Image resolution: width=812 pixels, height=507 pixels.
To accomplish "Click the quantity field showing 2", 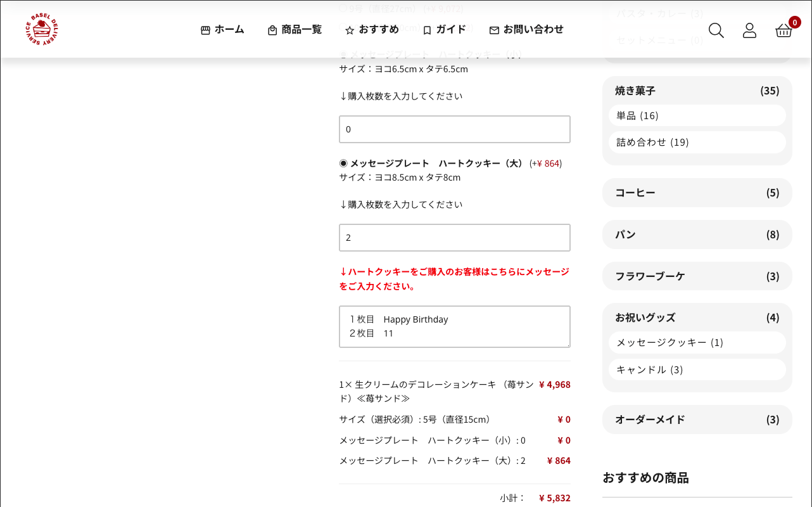I will 454,238.
